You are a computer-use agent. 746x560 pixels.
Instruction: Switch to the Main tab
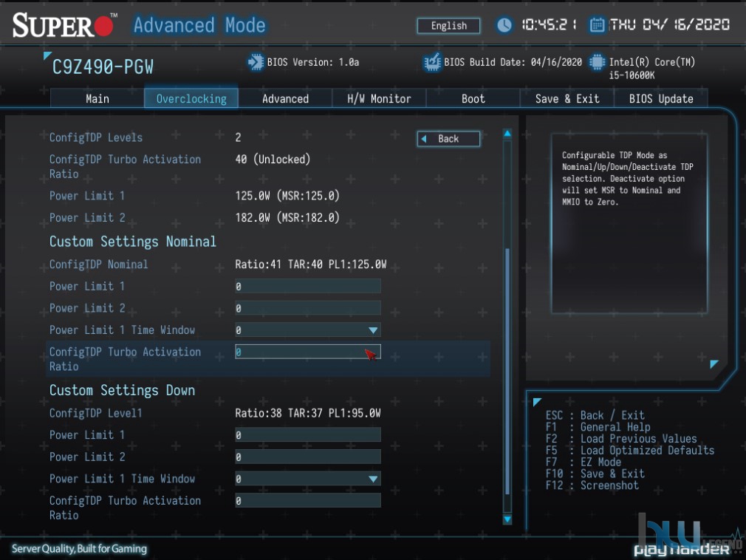pyautogui.click(x=97, y=98)
